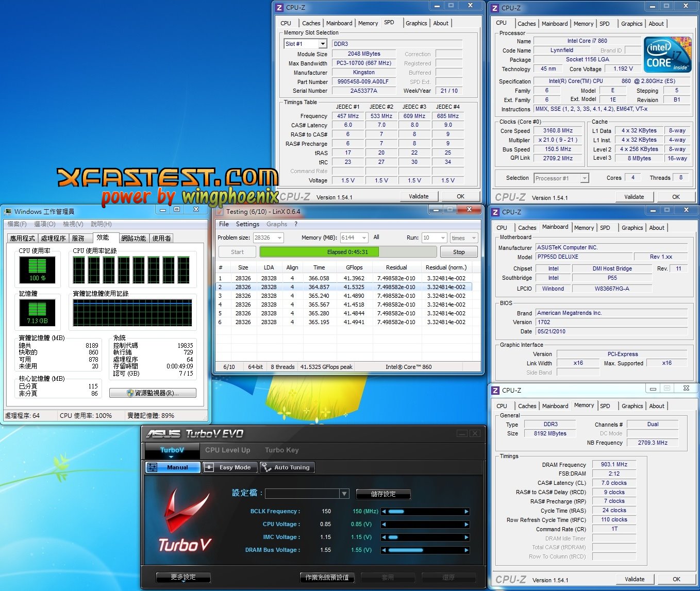700x591 pixels.
Task: Expand the Run count dropdown in LinX
Action: (443, 238)
